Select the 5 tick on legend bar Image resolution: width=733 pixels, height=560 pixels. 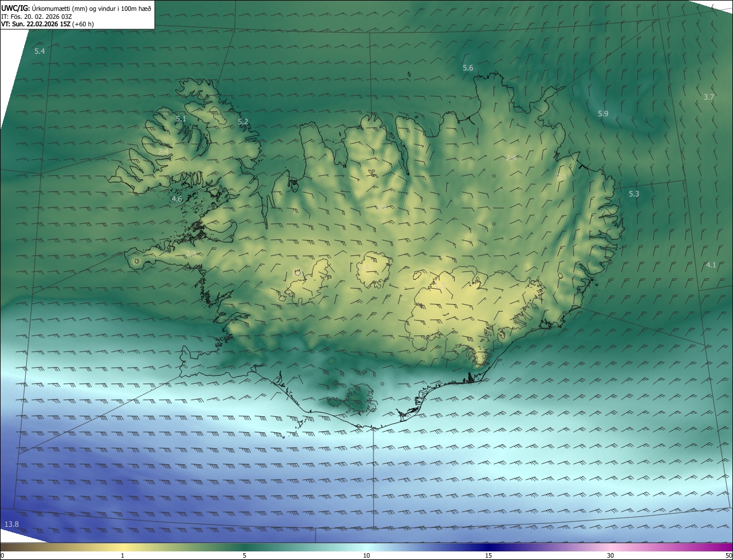tap(245, 555)
